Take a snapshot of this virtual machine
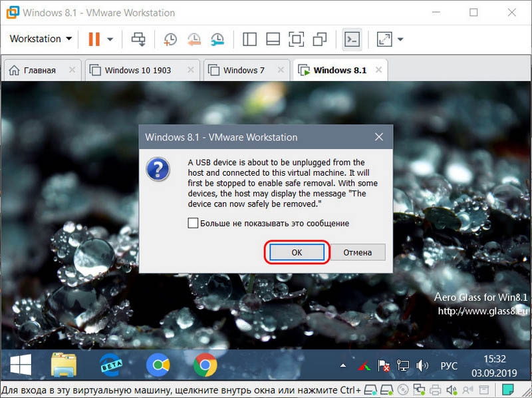 click(170, 39)
